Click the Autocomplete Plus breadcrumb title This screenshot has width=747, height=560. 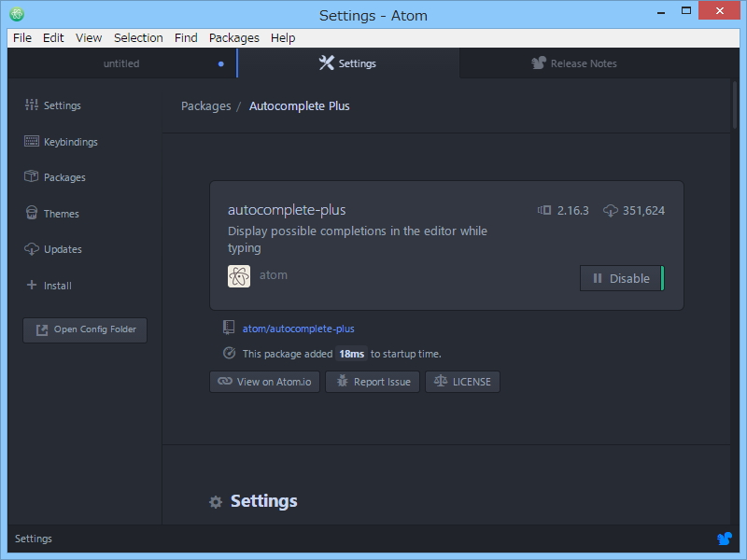click(299, 105)
